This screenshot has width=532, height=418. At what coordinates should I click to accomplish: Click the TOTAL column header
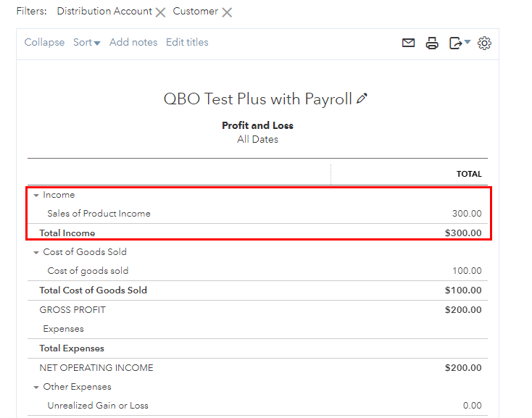click(469, 174)
